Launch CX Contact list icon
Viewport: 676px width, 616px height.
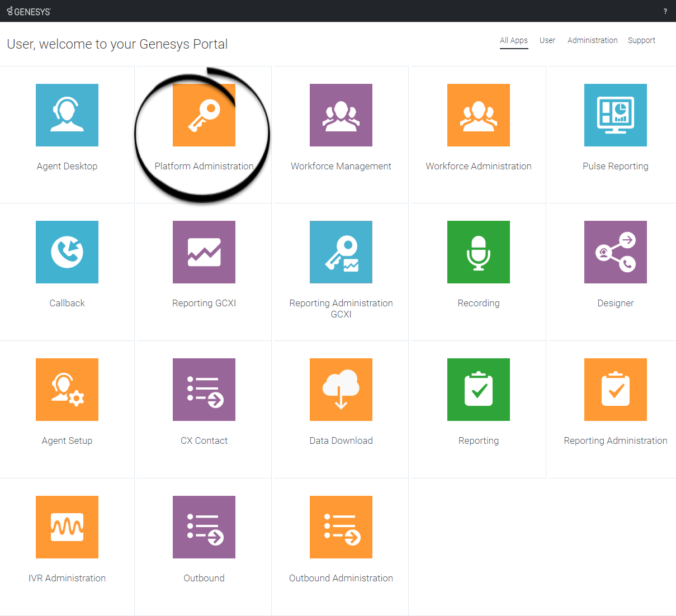[204, 390]
